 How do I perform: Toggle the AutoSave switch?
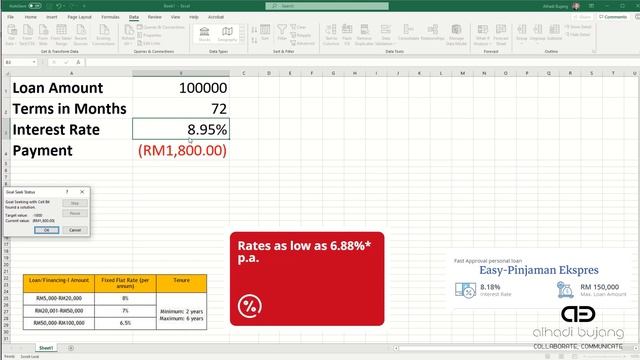pyautogui.click(x=35, y=6)
